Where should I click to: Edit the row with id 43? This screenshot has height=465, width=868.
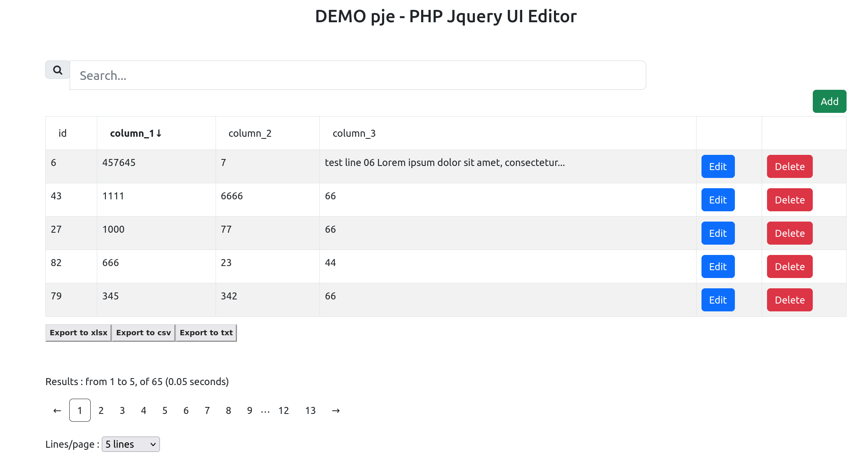point(718,200)
